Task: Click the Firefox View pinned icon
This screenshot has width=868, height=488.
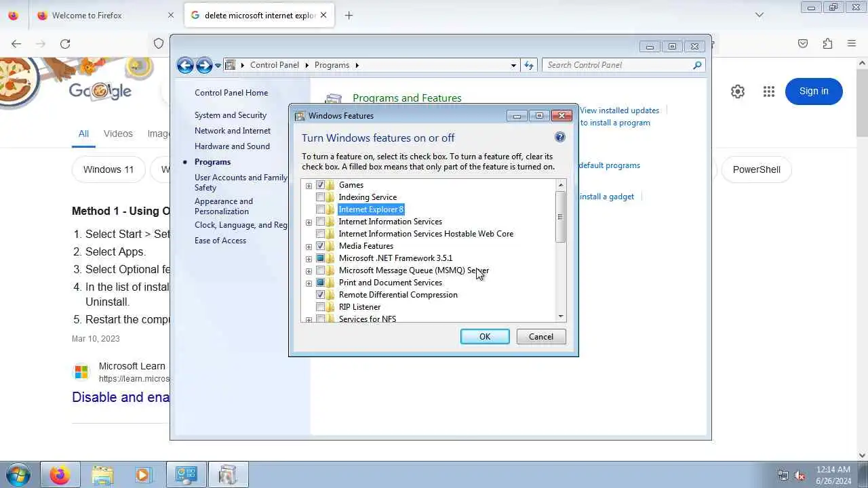Action: (13, 15)
